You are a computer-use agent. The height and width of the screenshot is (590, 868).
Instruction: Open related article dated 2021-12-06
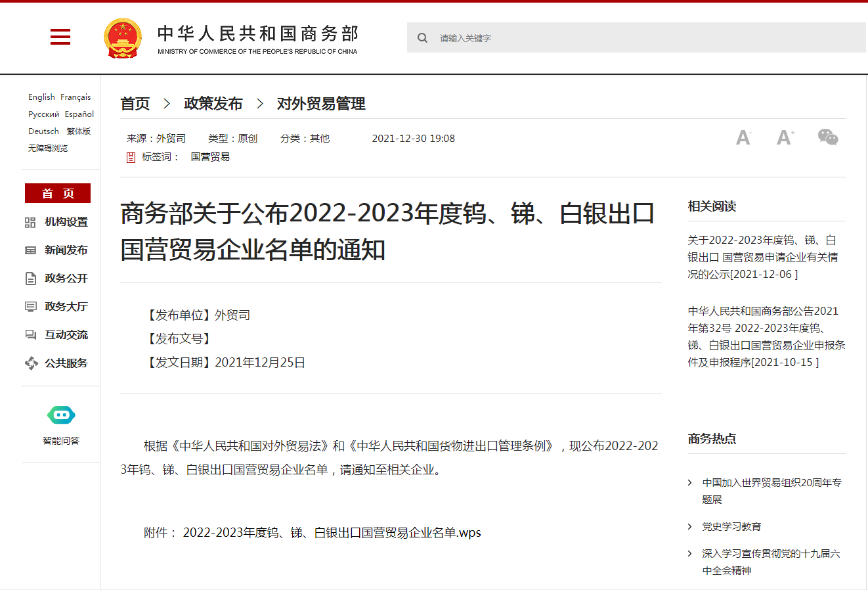coord(762,258)
